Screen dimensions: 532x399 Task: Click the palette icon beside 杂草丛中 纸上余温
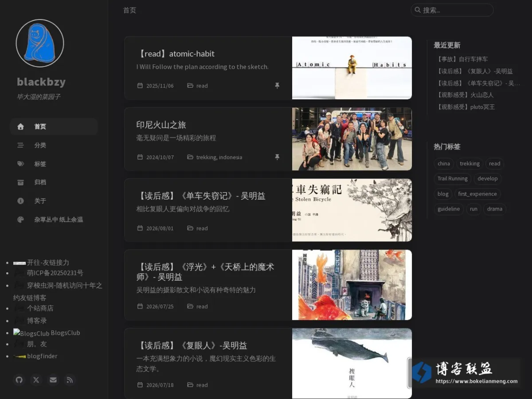click(20, 219)
